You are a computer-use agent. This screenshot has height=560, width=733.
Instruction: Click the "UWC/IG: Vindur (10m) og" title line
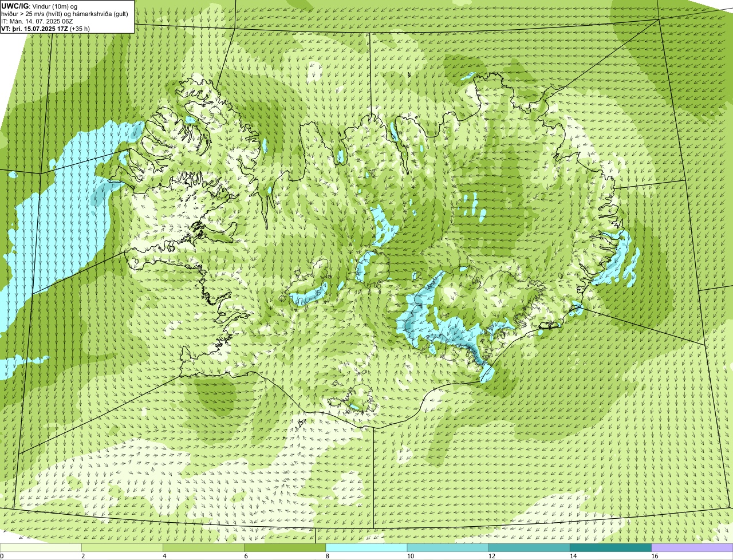coord(40,6)
